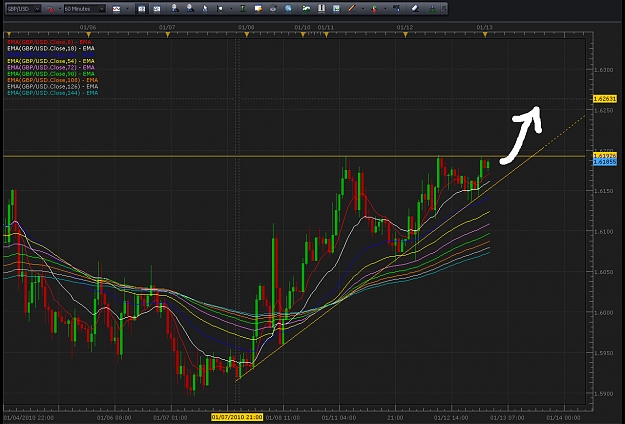Expand the pencil tool dropdown arrow
625x424 pixels.
pyautogui.click(x=362, y=9)
